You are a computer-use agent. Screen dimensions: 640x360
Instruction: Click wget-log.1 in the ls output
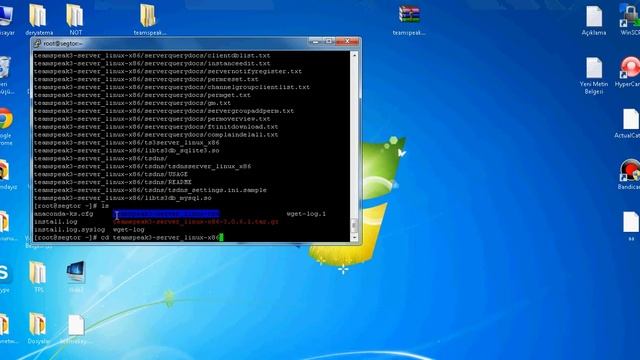tap(306, 214)
